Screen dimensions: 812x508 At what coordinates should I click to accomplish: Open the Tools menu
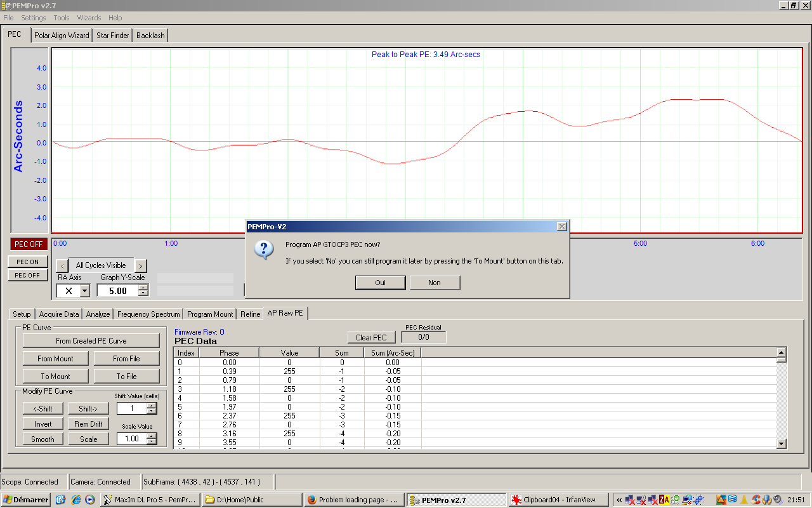click(62, 18)
